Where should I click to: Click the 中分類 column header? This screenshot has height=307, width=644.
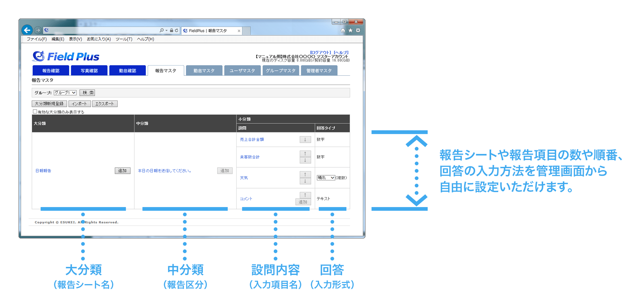[185, 123]
